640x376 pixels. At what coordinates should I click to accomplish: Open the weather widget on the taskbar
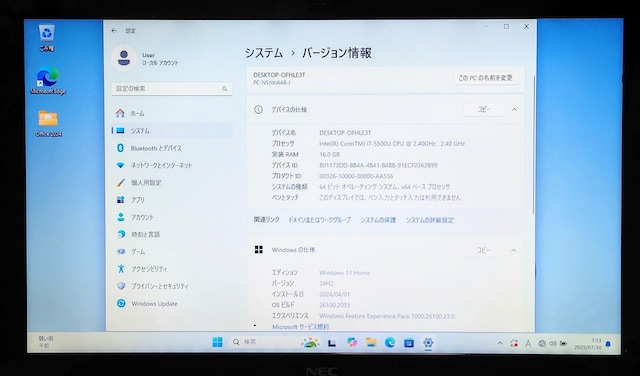[x=46, y=342]
